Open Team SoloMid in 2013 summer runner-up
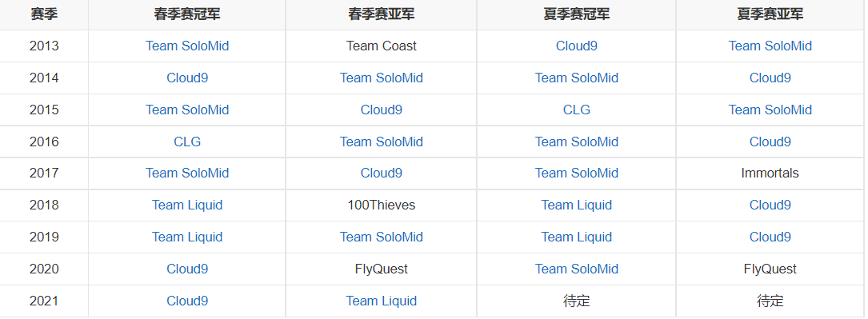 [770, 46]
